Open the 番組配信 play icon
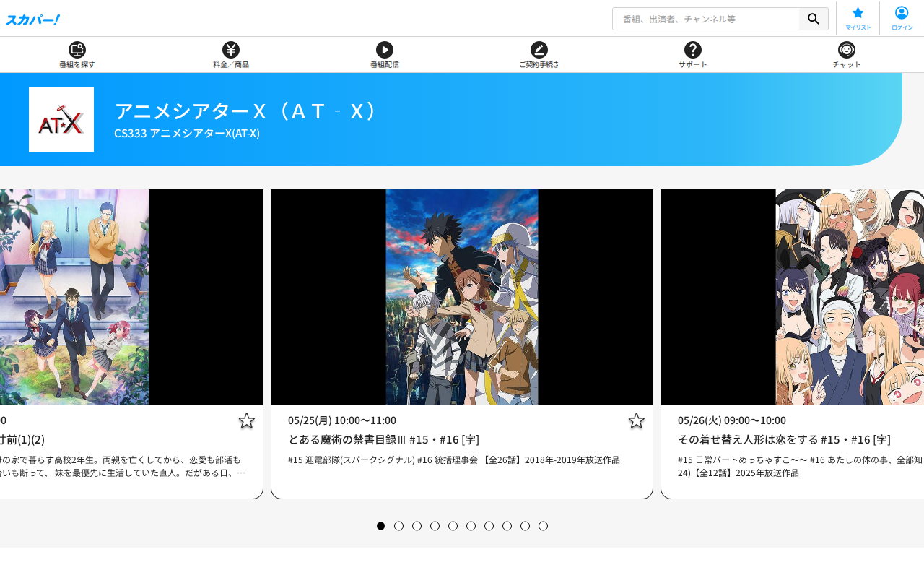 (385, 50)
